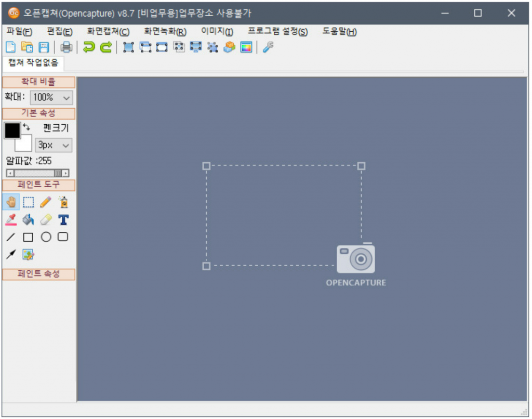Select the dashed rectangle selection tool
The height and width of the screenshot is (419, 532).
click(x=29, y=202)
